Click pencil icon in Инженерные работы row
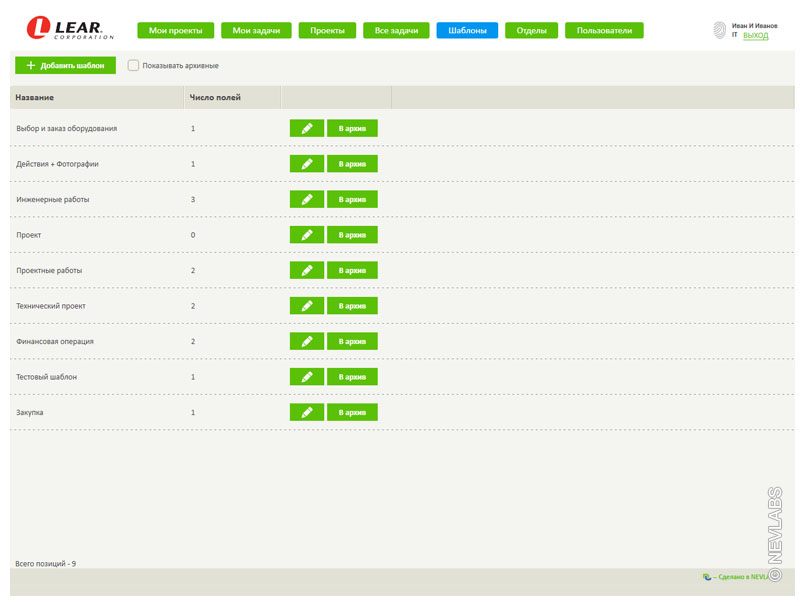This screenshot has height=606, width=805. [307, 199]
